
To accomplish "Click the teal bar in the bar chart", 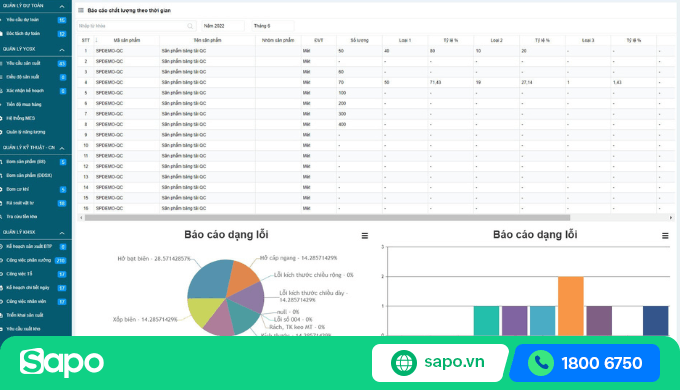I will (486, 321).
